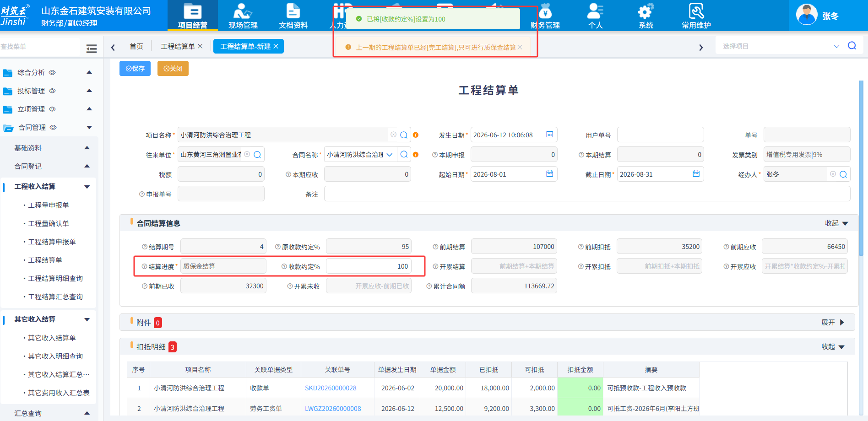Viewport: 868px width, 421px height.
Task: Expand the 附件 section via 展开
Action: pyautogui.click(x=833, y=323)
